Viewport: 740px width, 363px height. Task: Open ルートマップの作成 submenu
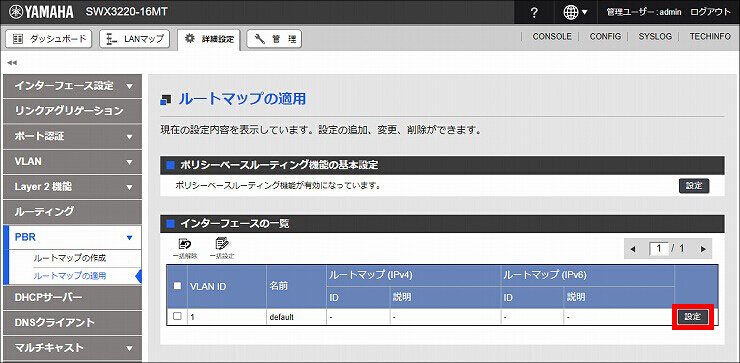(x=69, y=258)
